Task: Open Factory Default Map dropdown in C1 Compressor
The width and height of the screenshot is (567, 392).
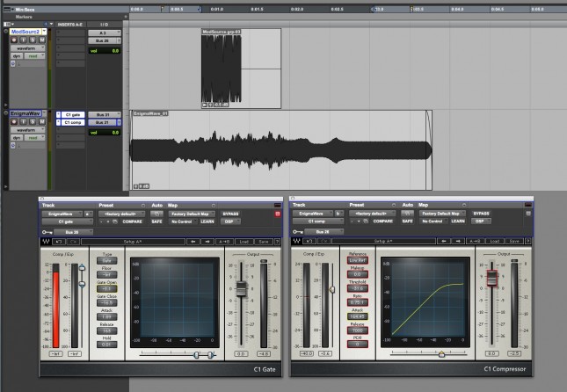Action: tap(442, 214)
